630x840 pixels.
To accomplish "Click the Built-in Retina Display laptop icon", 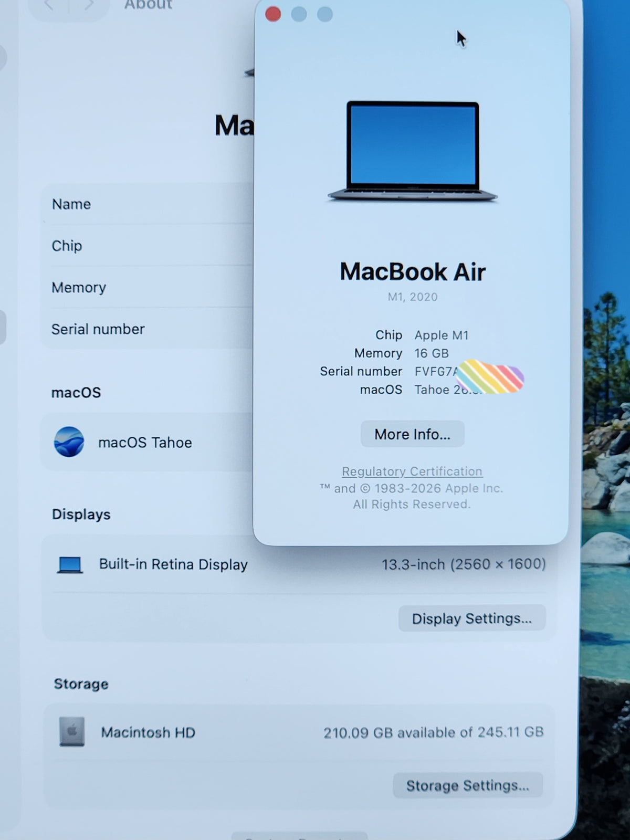I will (x=70, y=565).
